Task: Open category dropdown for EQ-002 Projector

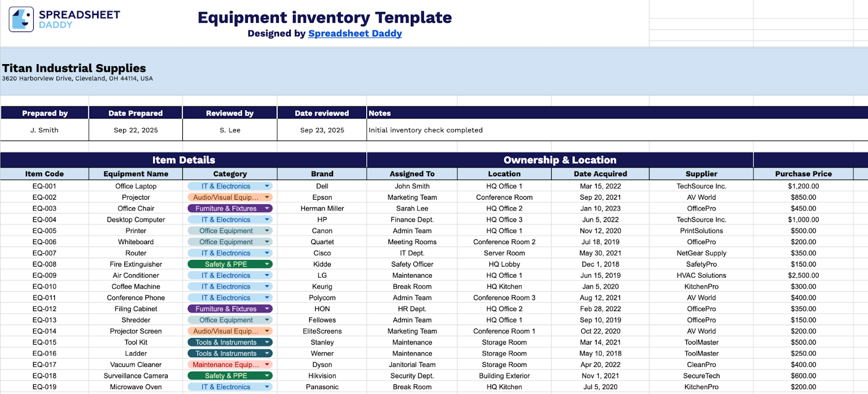Action: click(x=267, y=198)
